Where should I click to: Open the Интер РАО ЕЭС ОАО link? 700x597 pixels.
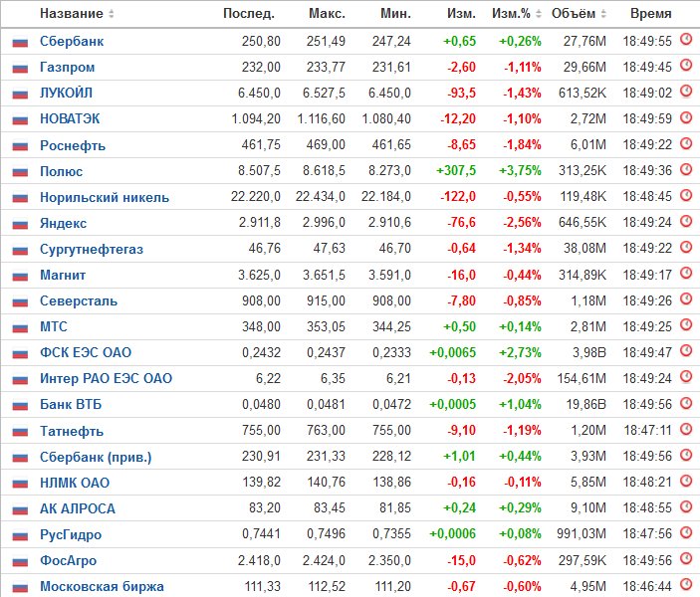[x=107, y=378]
